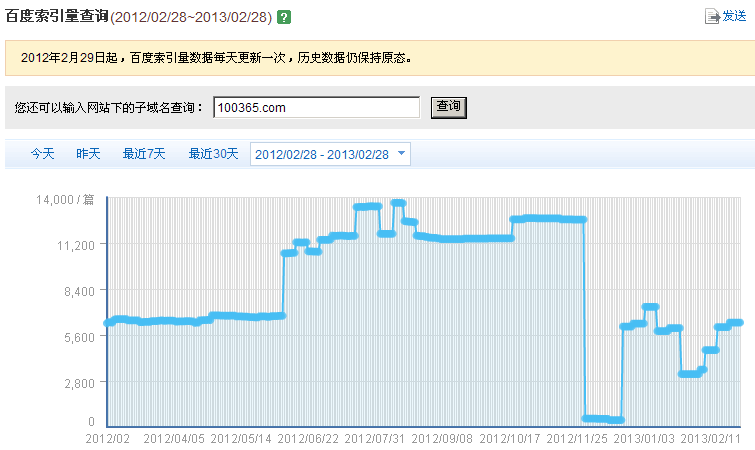755x450 pixels.
Task: Click the 2012/11/25 x-axis date label
Action: click(577, 439)
